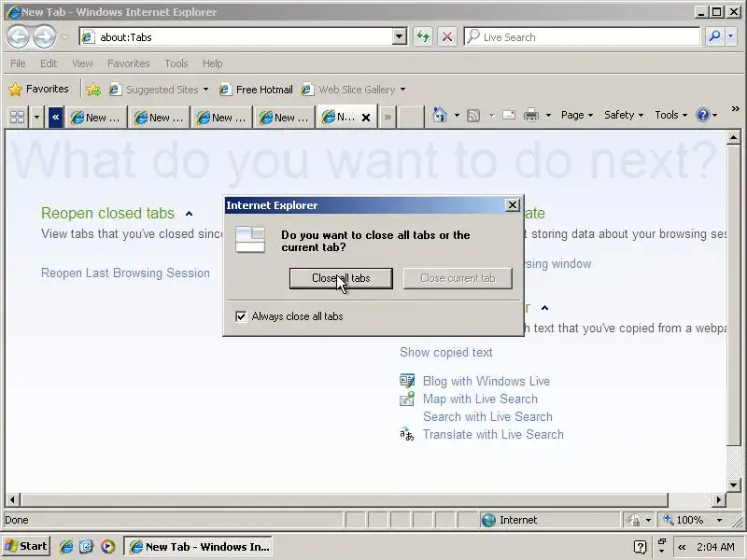Open the Edit menu
The width and height of the screenshot is (747, 560).
click(x=49, y=63)
